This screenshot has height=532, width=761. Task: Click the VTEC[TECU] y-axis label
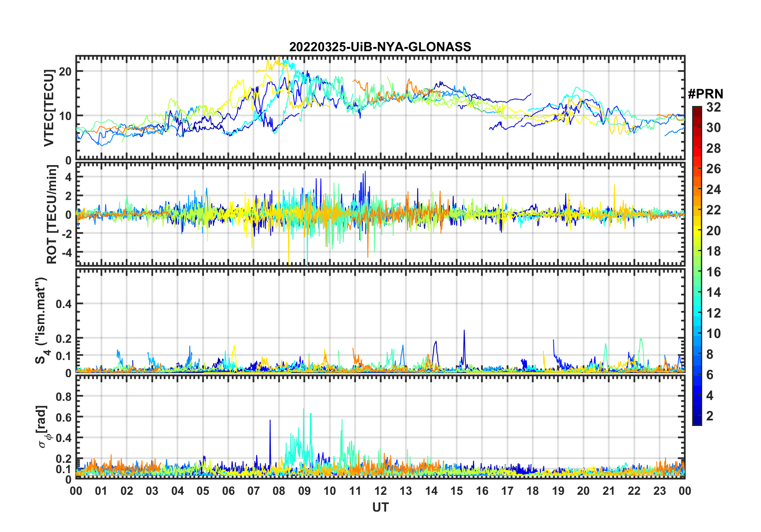pyautogui.click(x=49, y=108)
